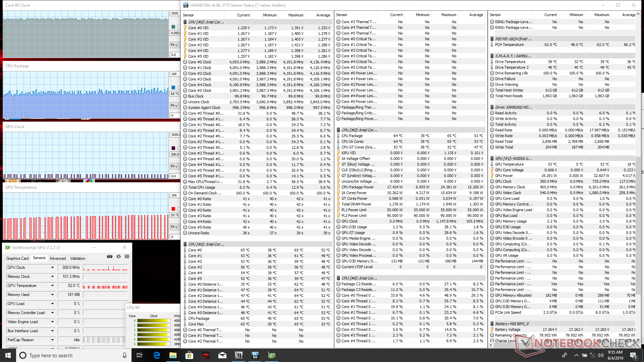Image resolution: width=644 pixels, height=362 pixels.
Task: Open the Mail app taskbar icon
Action: [x=222, y=355]
